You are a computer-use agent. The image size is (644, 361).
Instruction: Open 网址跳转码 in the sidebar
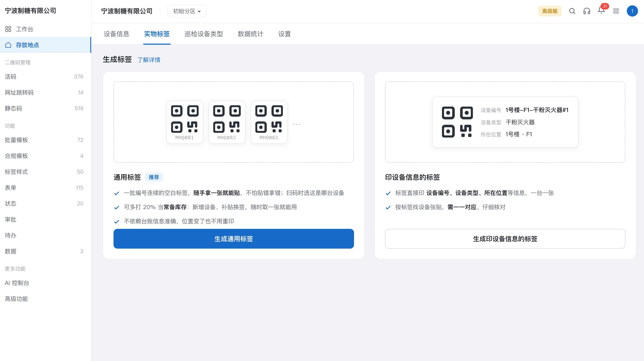[46, 92]
